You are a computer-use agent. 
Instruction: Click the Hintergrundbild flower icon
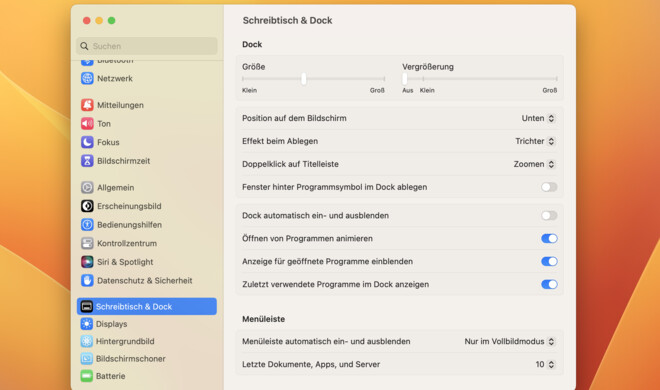86,341
